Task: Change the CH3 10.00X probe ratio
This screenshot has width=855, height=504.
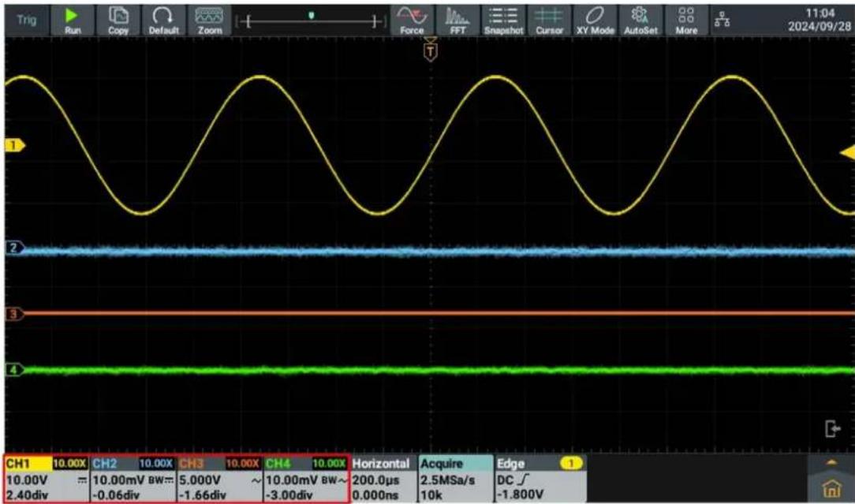Action: click(243, 463)
